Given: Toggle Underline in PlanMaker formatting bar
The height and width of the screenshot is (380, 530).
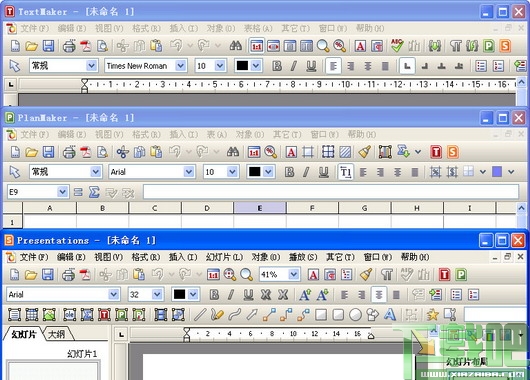Looking at the screenshot, I should coord(323,172).
